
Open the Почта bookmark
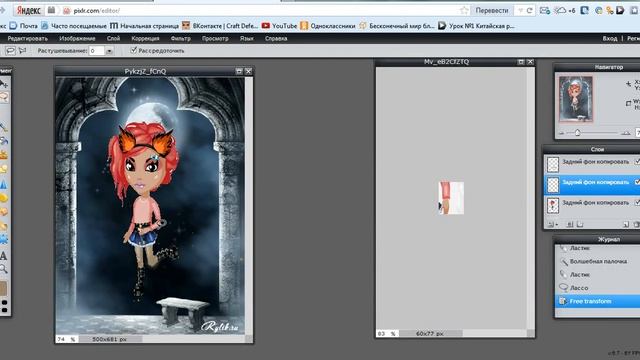(x=24, y=26)
